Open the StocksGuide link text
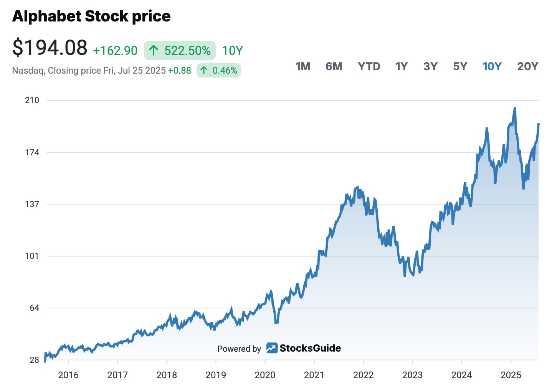This screenshot has height=392, width=552. pos(310,348)
